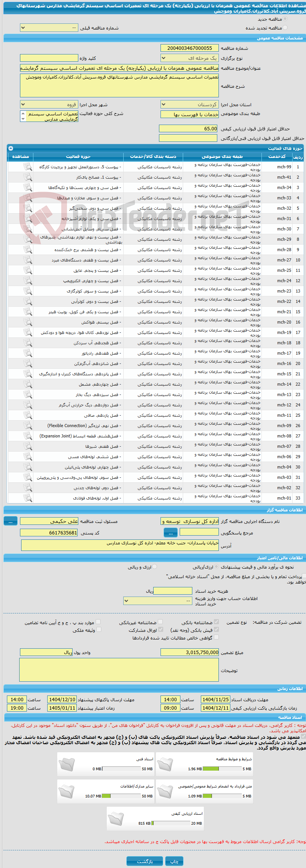The width and height of the screenshot is (306, 868).
Task: View details of row mch-34
Action: 28,187
